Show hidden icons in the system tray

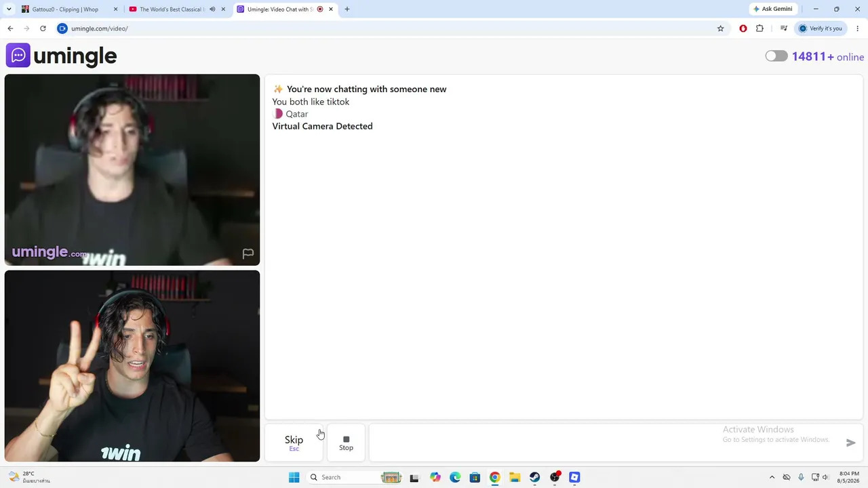tap(772, 477)
